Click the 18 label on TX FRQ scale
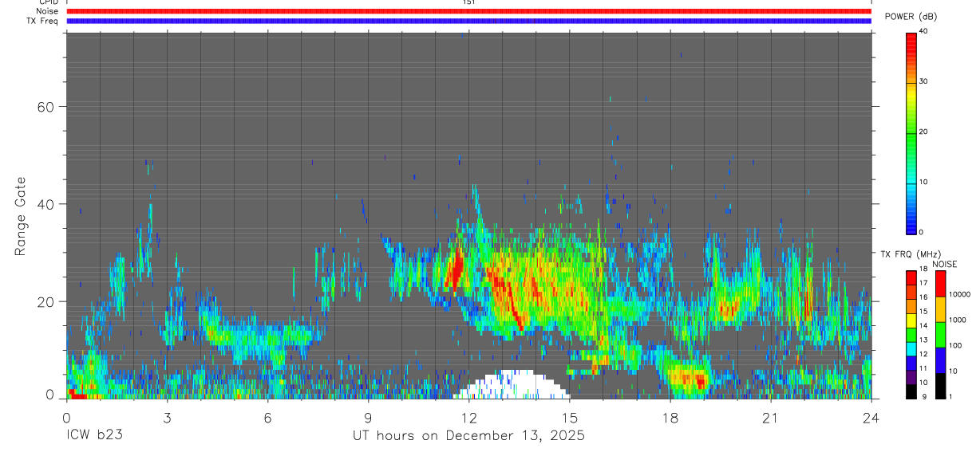The height and width of the screenshot is (452, 980). 924,269
